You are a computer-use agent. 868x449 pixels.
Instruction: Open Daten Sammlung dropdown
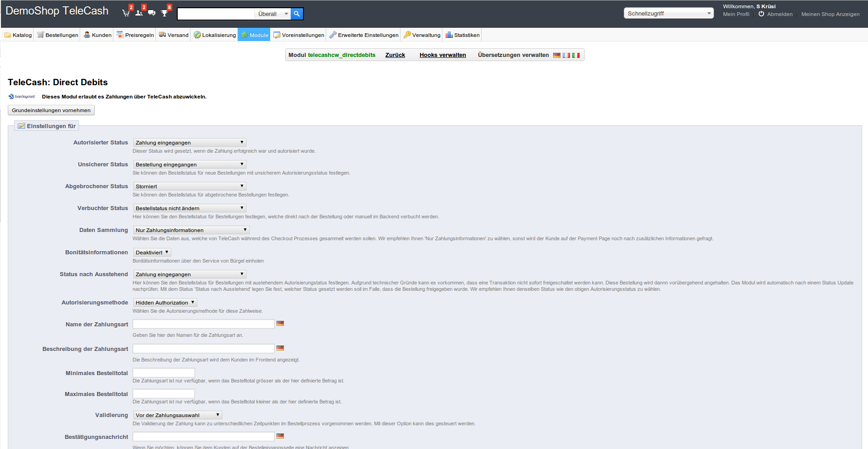(191, 230)
